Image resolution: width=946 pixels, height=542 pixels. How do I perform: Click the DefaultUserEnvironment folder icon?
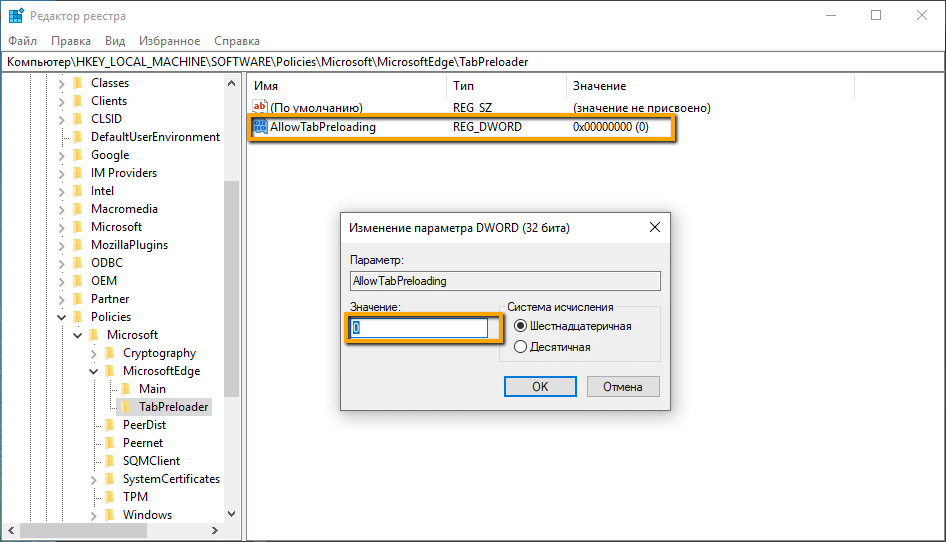(x=78, y=137)
